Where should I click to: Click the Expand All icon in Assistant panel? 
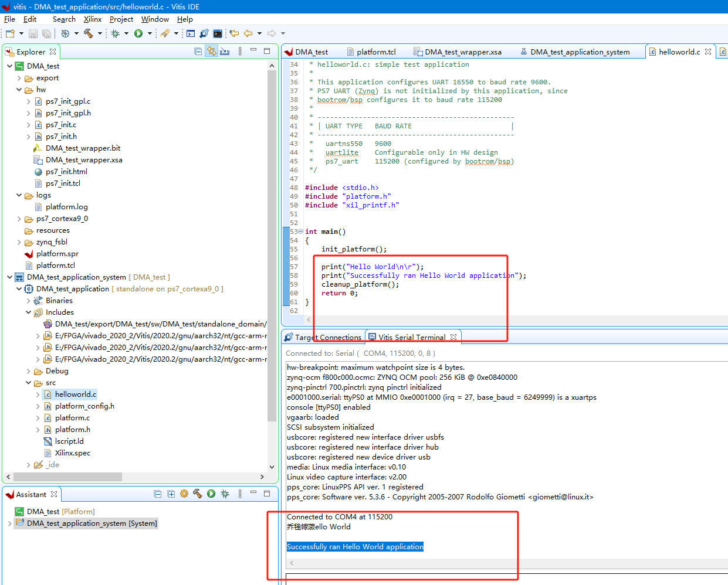click(x=171, y=494)
